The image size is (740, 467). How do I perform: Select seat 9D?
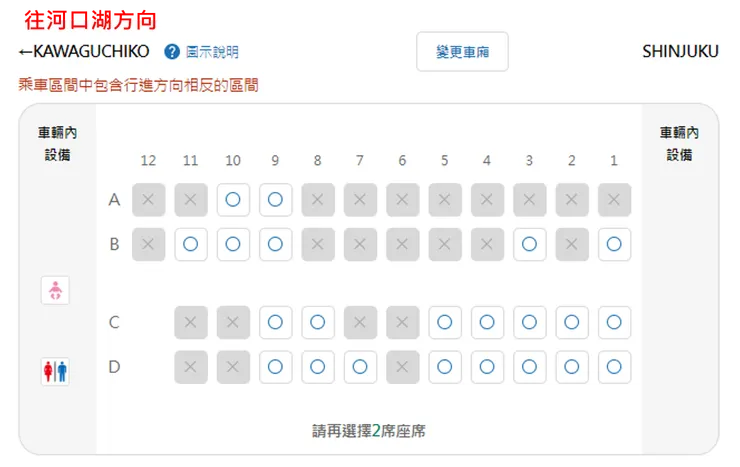(275, 367)
